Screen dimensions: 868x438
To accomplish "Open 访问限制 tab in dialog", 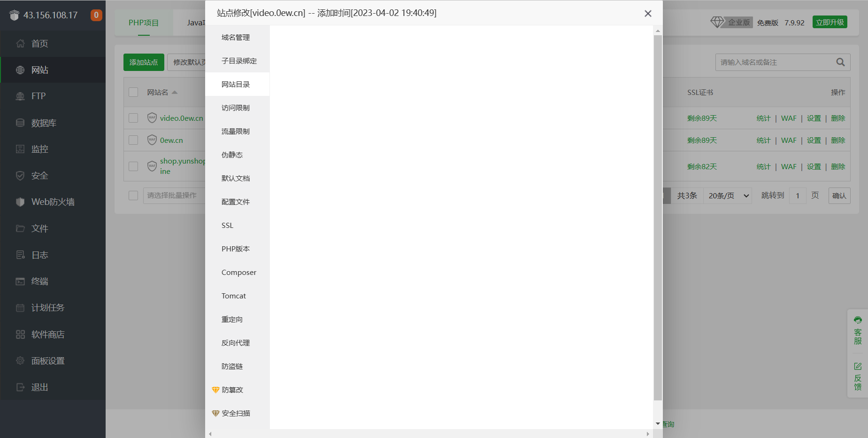I will [x=237, y=108].
